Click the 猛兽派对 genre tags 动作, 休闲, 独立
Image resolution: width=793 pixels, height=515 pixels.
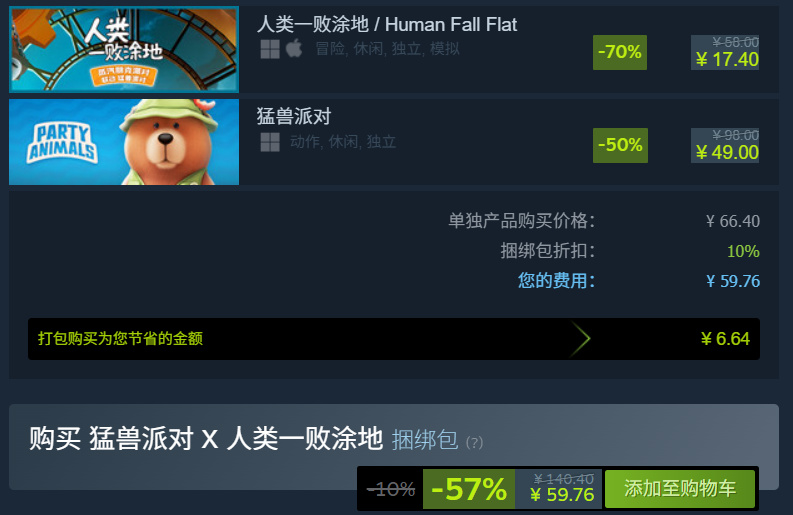pos(343,142)
